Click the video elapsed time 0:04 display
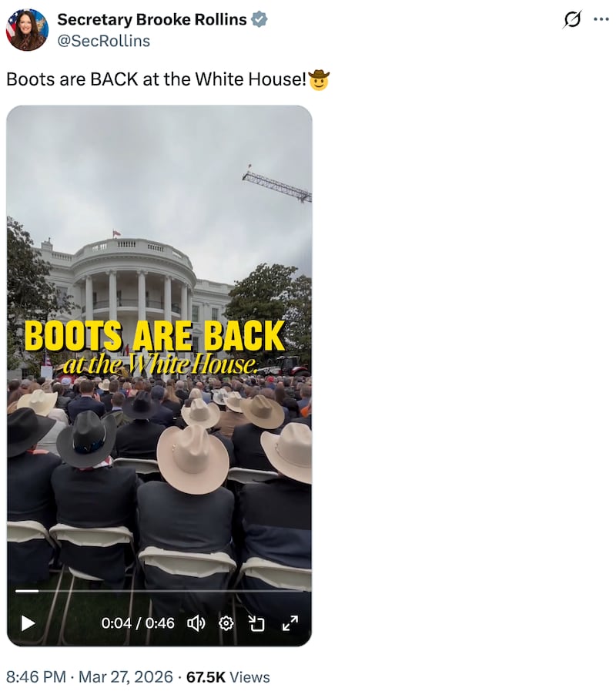This screenshot has width=616, height=698. click(116, 623)
